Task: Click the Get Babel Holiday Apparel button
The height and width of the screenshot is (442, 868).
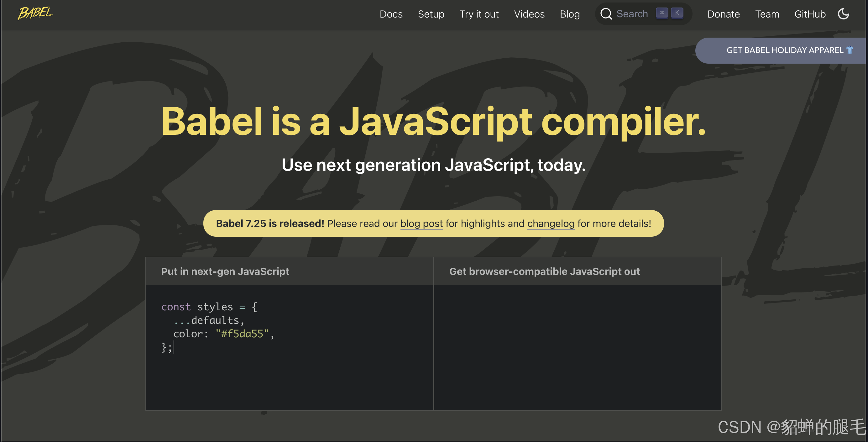Action: 781,50
